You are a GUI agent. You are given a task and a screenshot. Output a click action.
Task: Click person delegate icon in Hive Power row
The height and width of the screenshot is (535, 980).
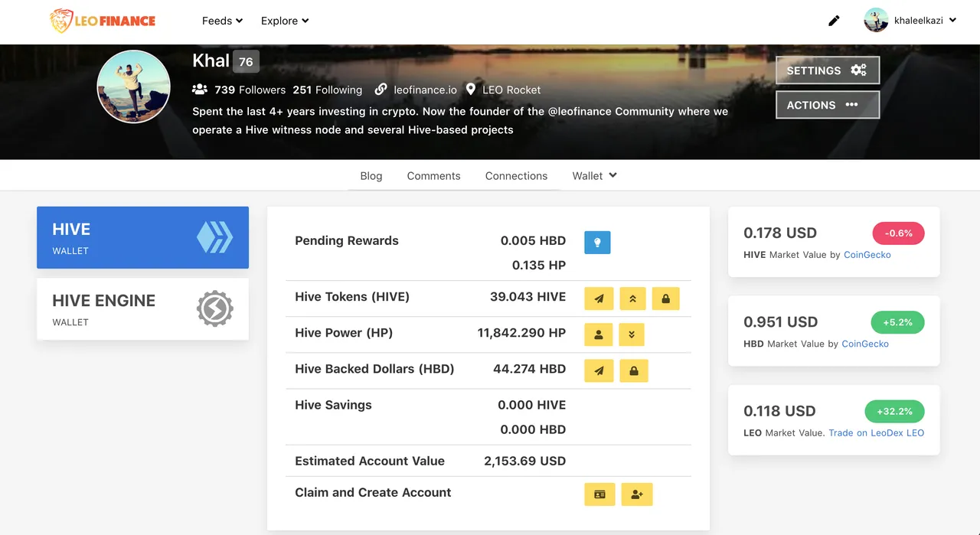point(598,334)
